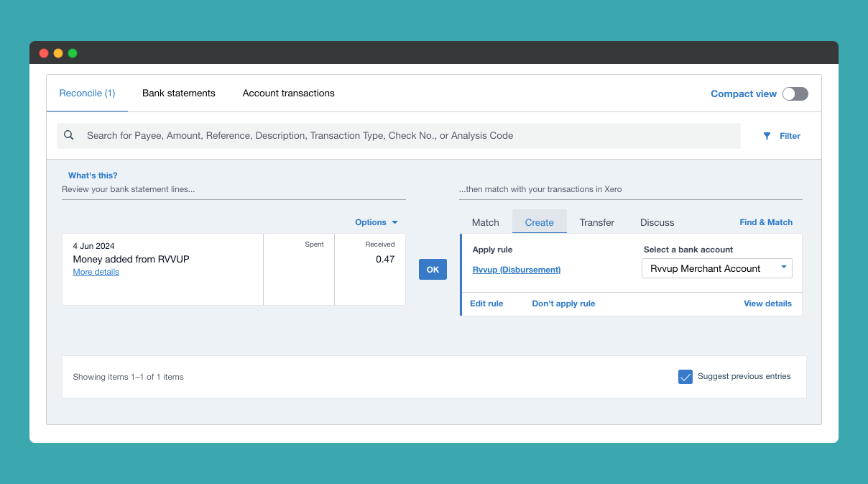The height and width of the screenshot is (484, 868).
Task: Open the Options dropdown
Action: [x=376, y=222]
